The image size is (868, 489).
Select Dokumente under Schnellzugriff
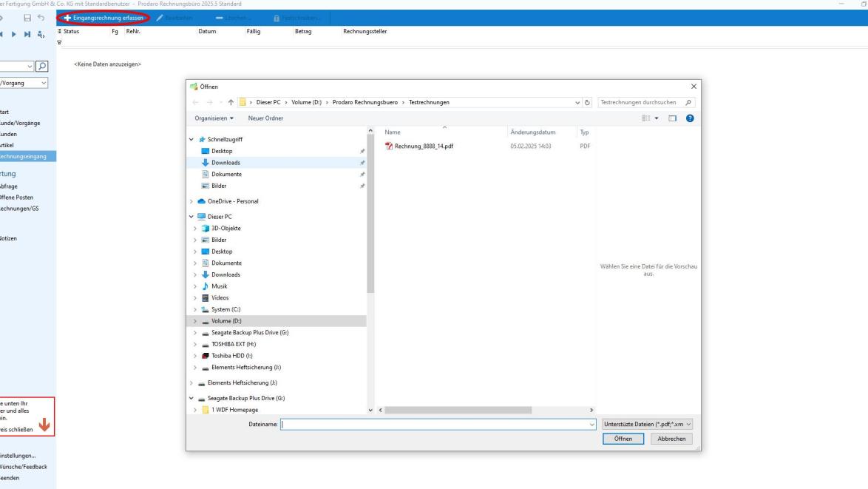pyautogui.click(x=226, y=175)
